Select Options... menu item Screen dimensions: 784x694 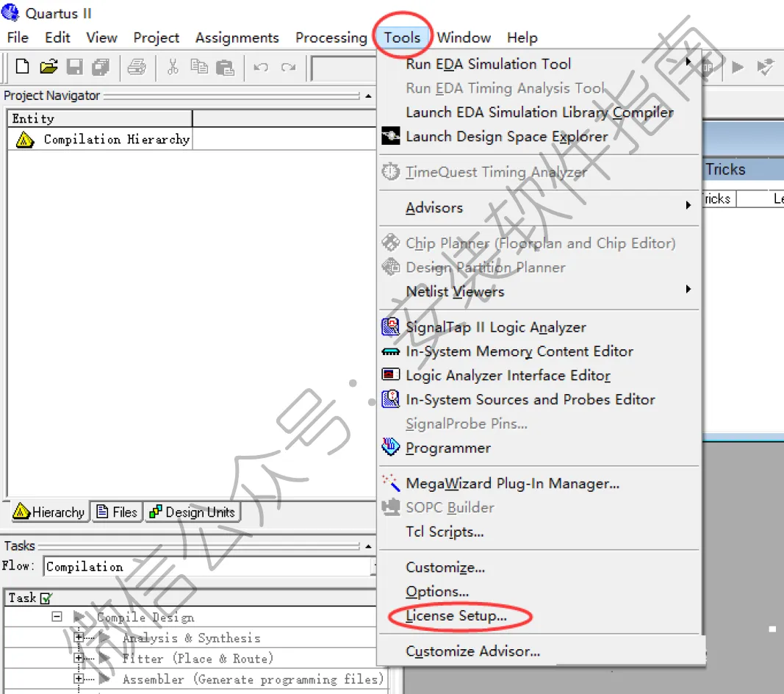(x=437, y=591)
